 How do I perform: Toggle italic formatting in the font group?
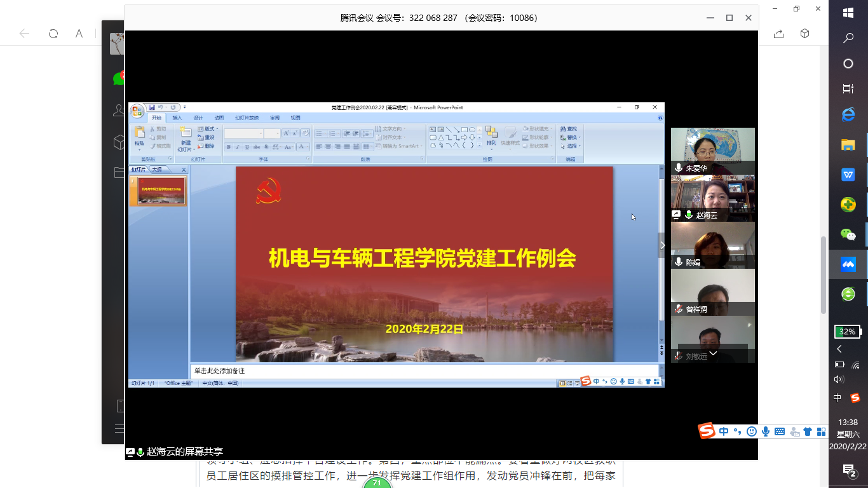click(x=238, y=147)
